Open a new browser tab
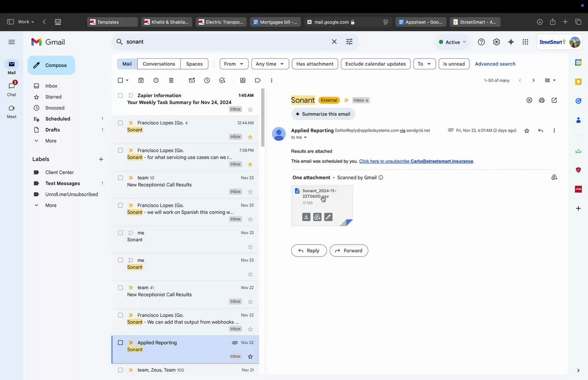The height and width of the screenshot is (380, 588). click(565, 22)
